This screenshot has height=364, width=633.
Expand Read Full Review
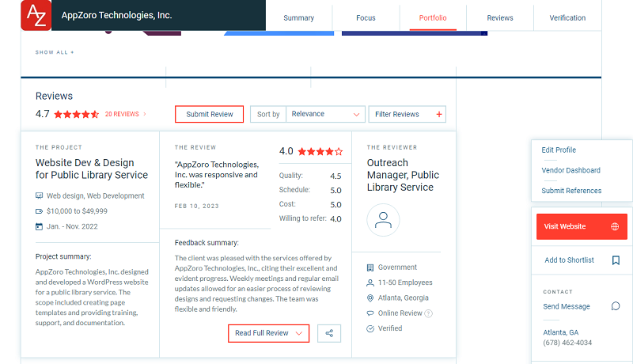coord(268,333)
